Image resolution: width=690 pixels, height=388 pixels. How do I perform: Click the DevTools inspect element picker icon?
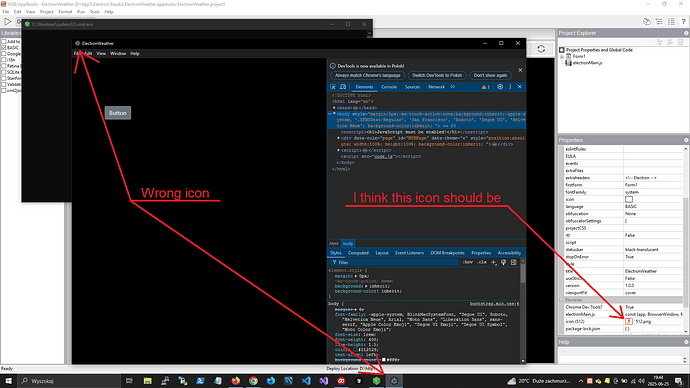coord(333,87)
